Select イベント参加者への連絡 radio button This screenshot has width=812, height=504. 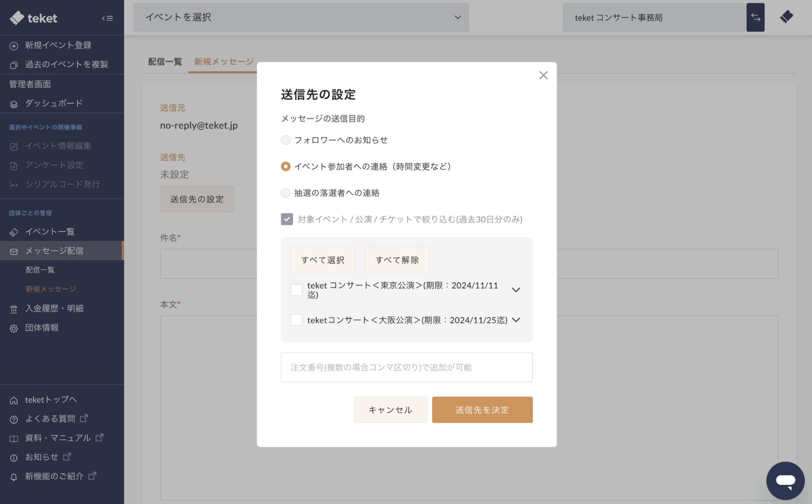(x=286, y=167)
